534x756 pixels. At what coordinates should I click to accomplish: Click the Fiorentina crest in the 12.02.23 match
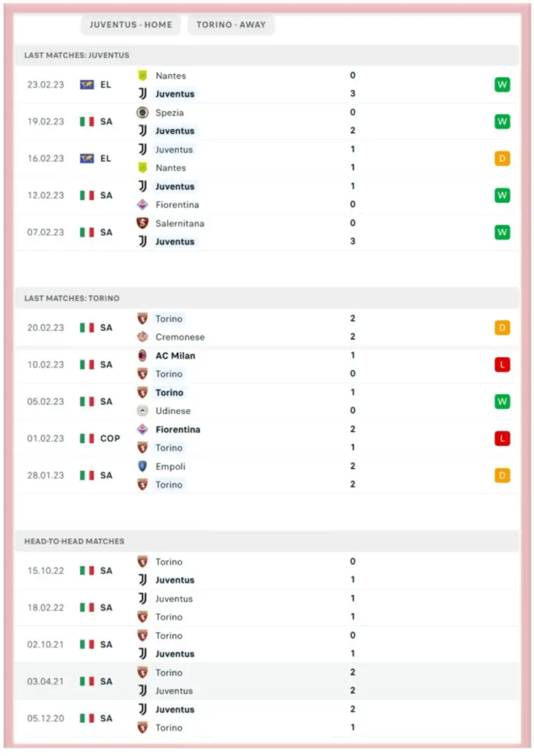(x=142, y=205)
